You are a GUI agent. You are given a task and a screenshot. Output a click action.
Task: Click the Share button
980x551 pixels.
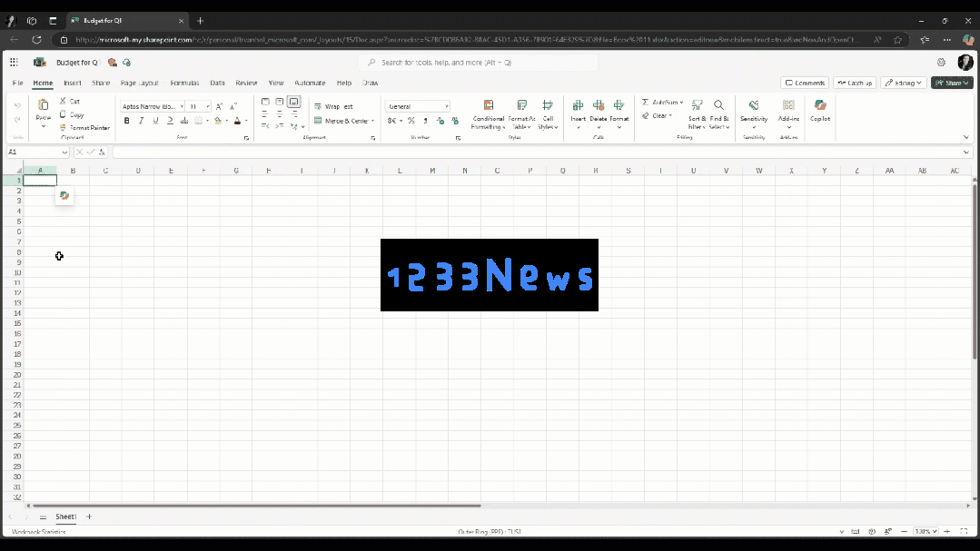(x=952, y=83)
